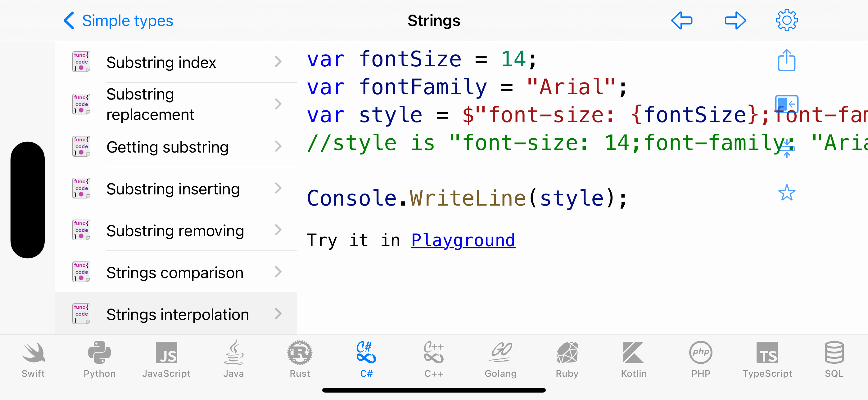This screenshot has width=868, height=400.
Task: Expand Substring index chevron
Action: (x=278, y=62)
